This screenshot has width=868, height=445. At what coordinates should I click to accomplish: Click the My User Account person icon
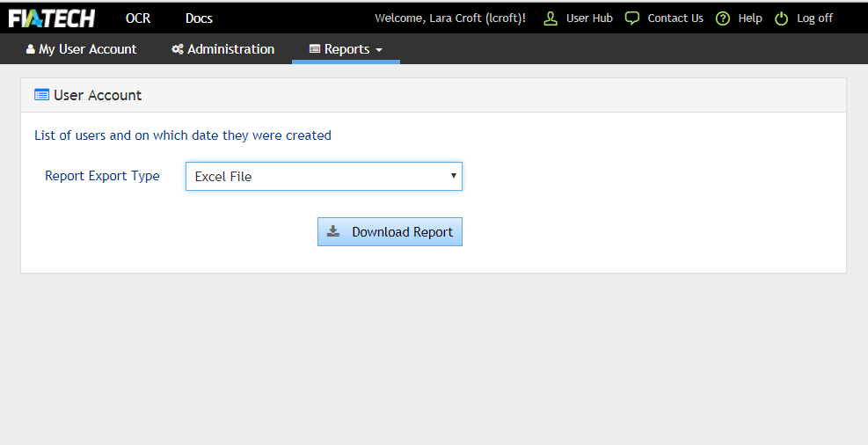click(x=31, y=49)
